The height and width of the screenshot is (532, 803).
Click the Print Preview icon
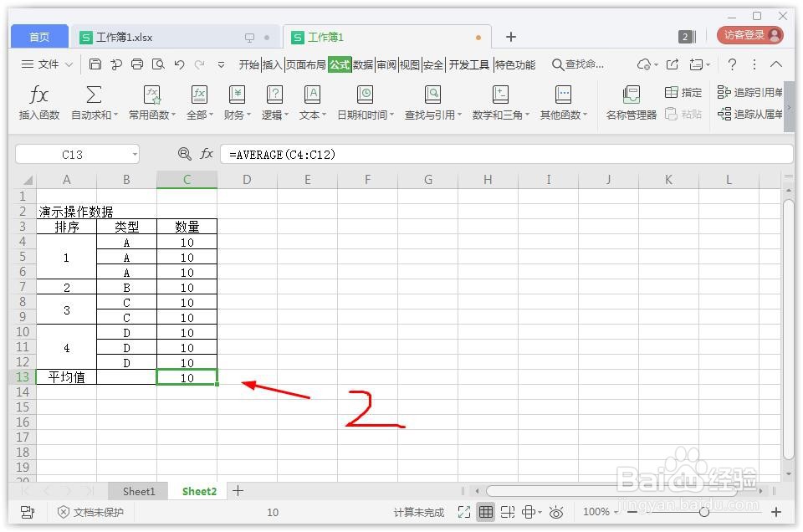click(158, 64)
